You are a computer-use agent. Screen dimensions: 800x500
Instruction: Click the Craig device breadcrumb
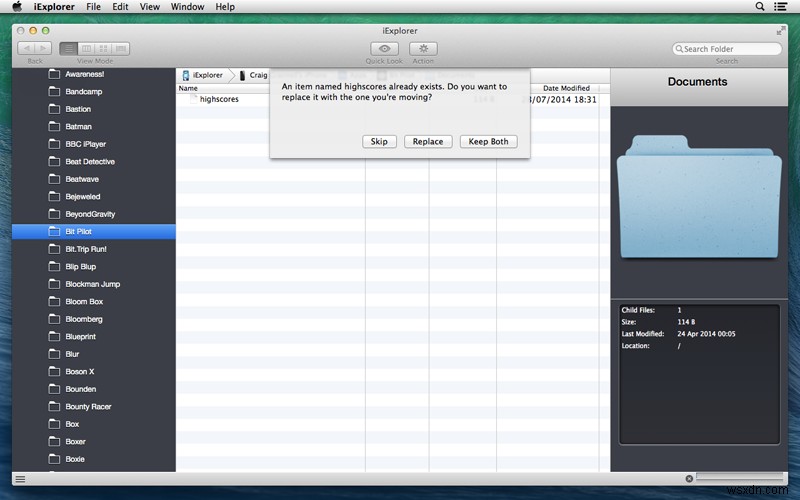[254, 75]
